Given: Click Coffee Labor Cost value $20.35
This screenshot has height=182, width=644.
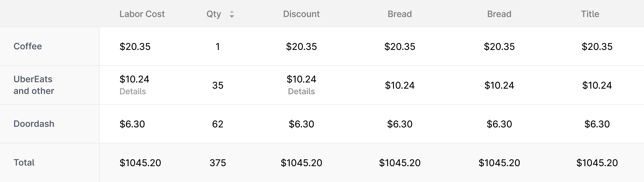Looking at the screenshot, I should 135,47.
